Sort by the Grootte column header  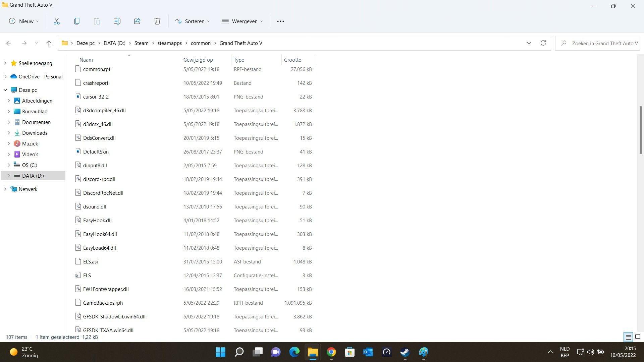[x=292, y=60]
